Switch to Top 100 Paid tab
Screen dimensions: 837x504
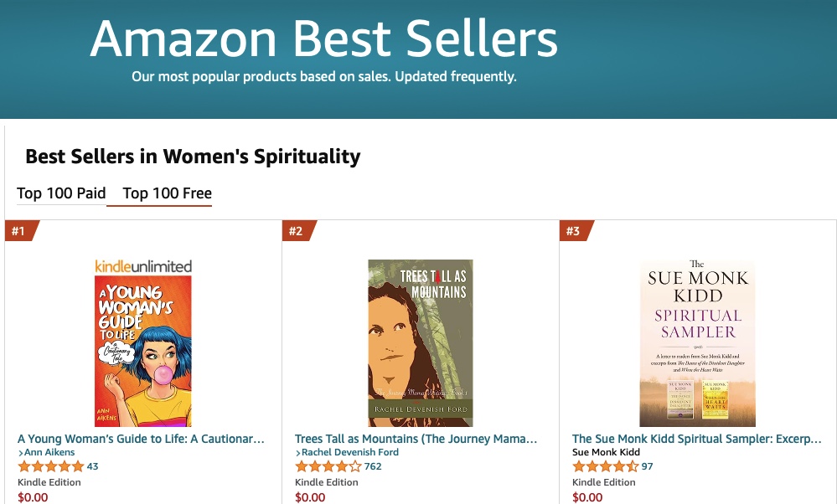click(61, 193)
